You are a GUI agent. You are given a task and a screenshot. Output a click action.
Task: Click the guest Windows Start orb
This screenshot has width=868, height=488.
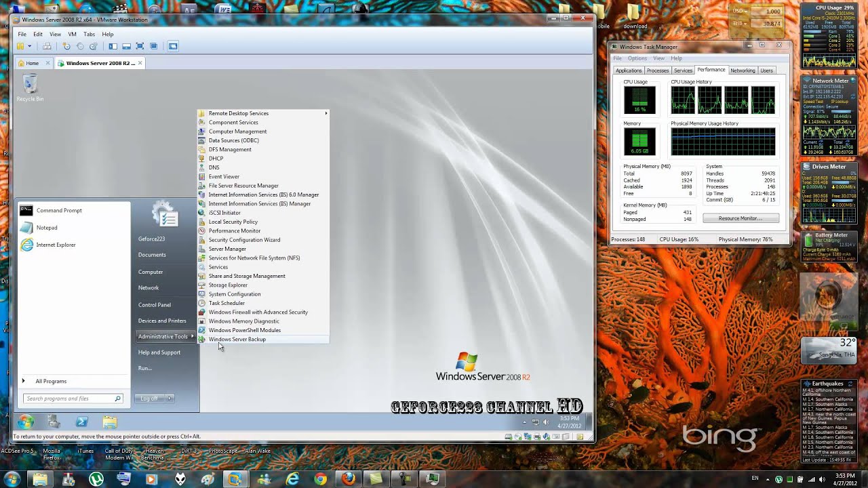click(x=26, y=422)
